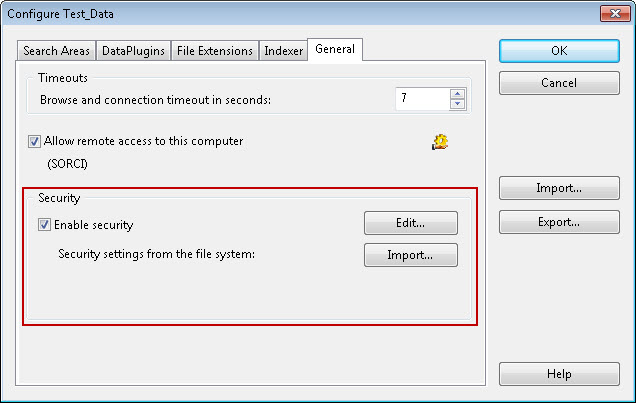The height and width of the screenshot is (403, 636).
Task: Go to the Indexer tab
Action: click(283, 51)
